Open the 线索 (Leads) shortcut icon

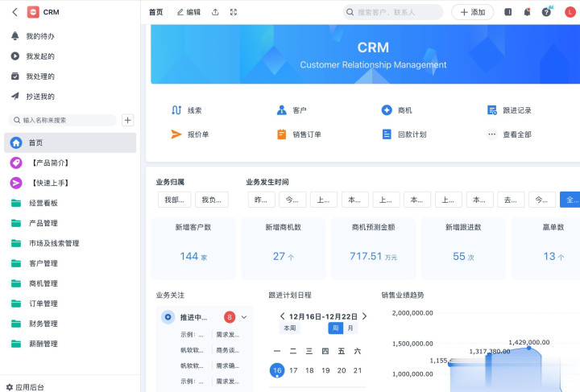click(176, 110)
